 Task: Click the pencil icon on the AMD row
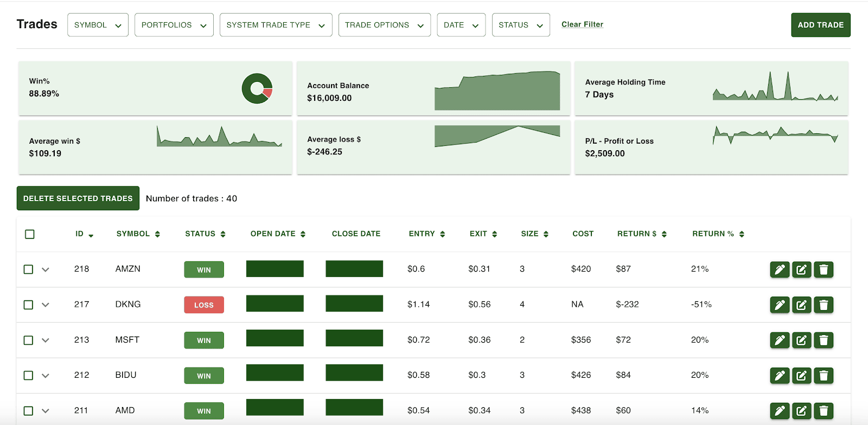point(780,411)
